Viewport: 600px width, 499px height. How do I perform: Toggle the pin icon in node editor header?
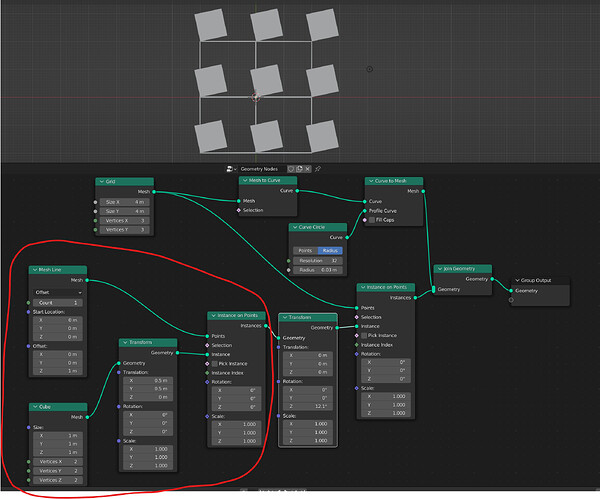(x=318, y=169)
